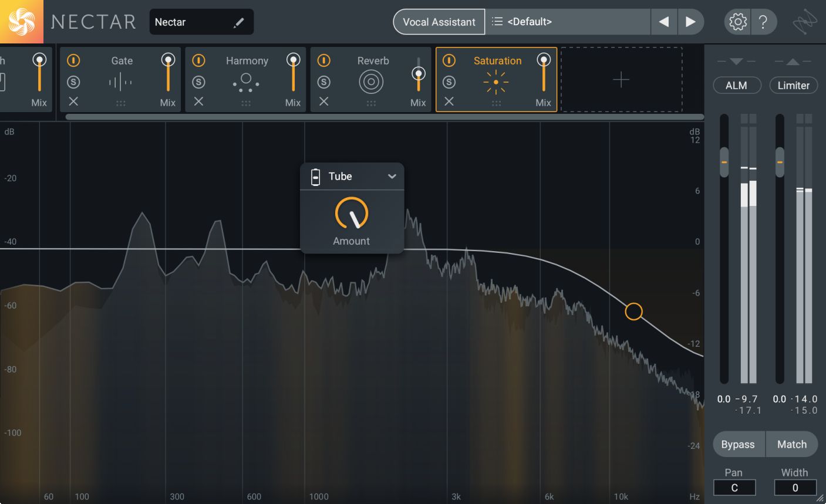826x504 pixels.
Task: Remove the Gate module
Action: (73, 102)
